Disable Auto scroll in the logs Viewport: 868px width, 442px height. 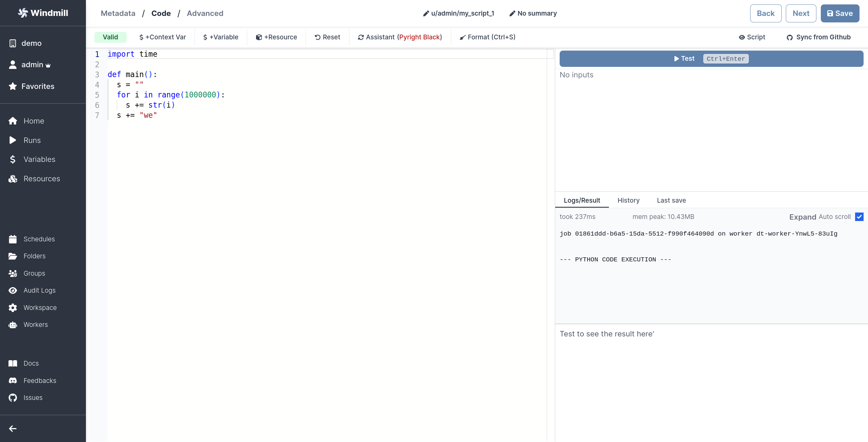coord(860,217)
